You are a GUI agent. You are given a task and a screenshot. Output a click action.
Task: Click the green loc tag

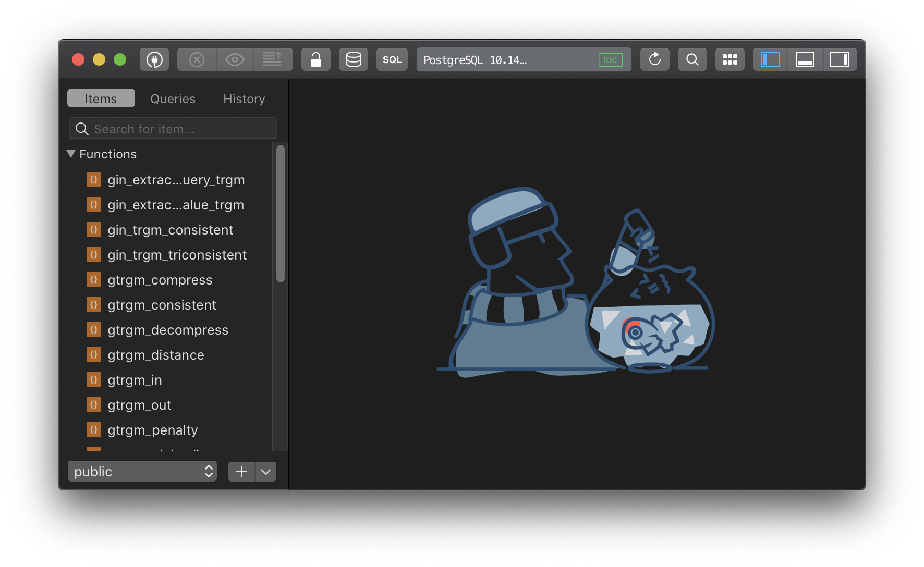pyautogui.click(x=610, y=60)
